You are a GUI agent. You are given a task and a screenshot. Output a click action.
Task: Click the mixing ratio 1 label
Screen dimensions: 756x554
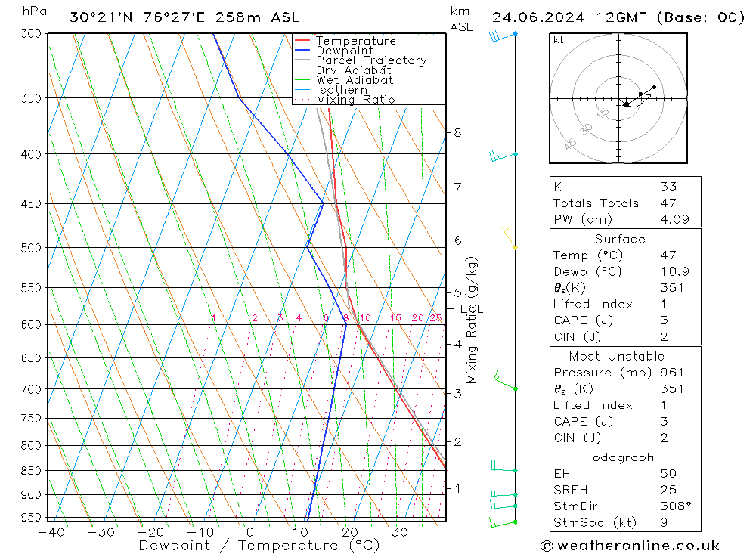pyautogui.click(x=214, y=317)
